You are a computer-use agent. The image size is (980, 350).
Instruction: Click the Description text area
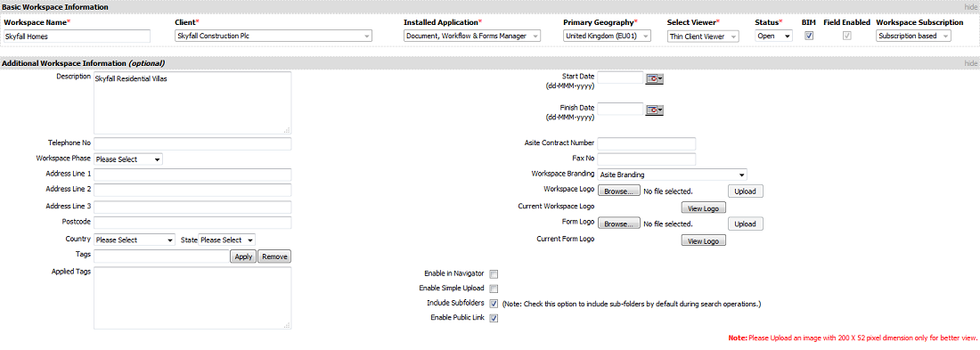point(192,103)
